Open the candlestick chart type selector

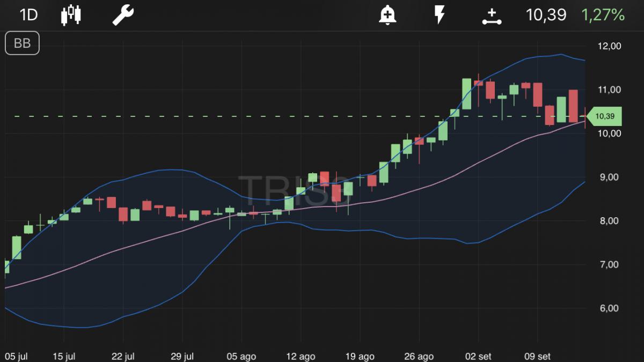[71, 14]
